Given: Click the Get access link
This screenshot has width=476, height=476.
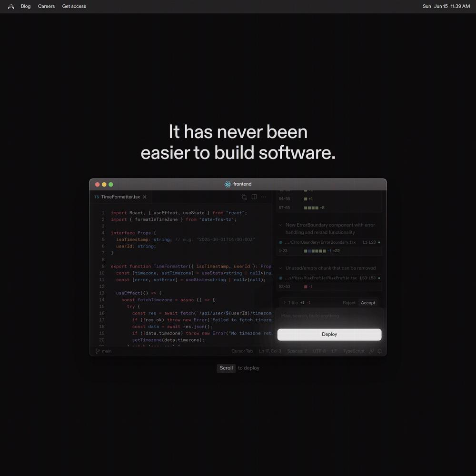Looking at the screenshot, I should coord(74,6).
